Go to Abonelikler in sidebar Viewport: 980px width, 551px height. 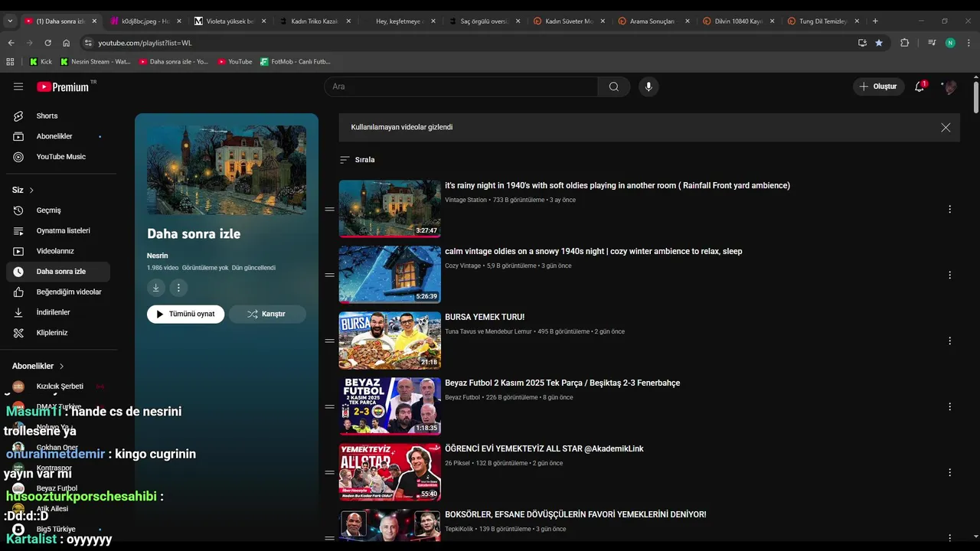click(58, 136)
